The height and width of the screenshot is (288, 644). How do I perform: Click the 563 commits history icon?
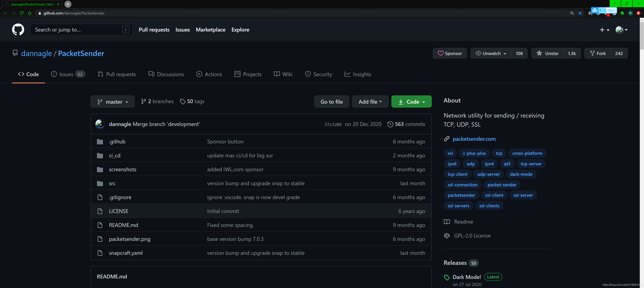coord(390,124)
